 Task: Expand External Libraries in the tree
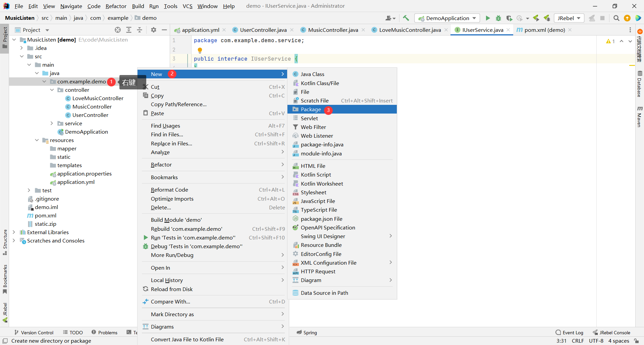[14, 232]
